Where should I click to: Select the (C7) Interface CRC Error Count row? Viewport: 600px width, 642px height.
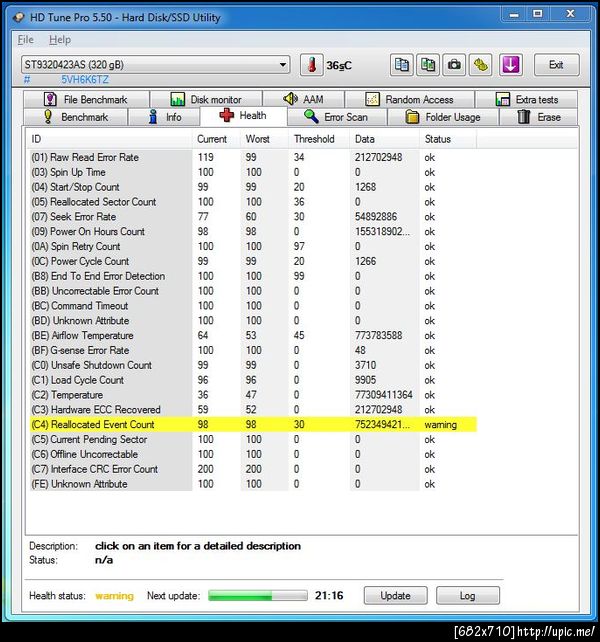click(253, 469)
